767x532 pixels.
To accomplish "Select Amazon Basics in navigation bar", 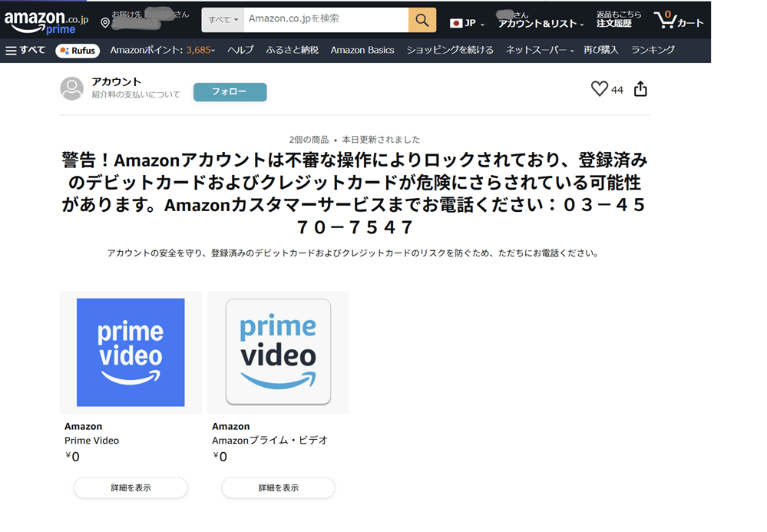I will tap(362, 51).
